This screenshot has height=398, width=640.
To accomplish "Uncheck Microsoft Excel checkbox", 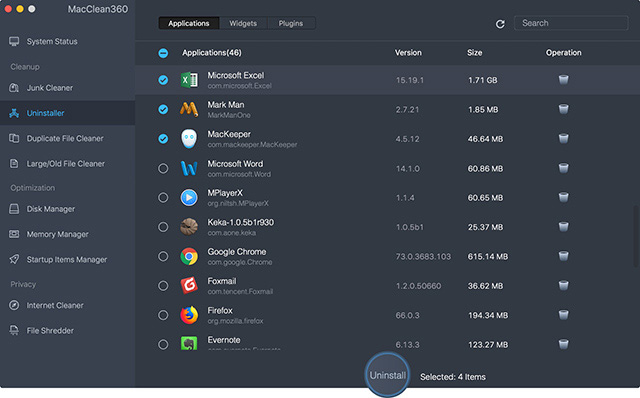I will (163, 80).
